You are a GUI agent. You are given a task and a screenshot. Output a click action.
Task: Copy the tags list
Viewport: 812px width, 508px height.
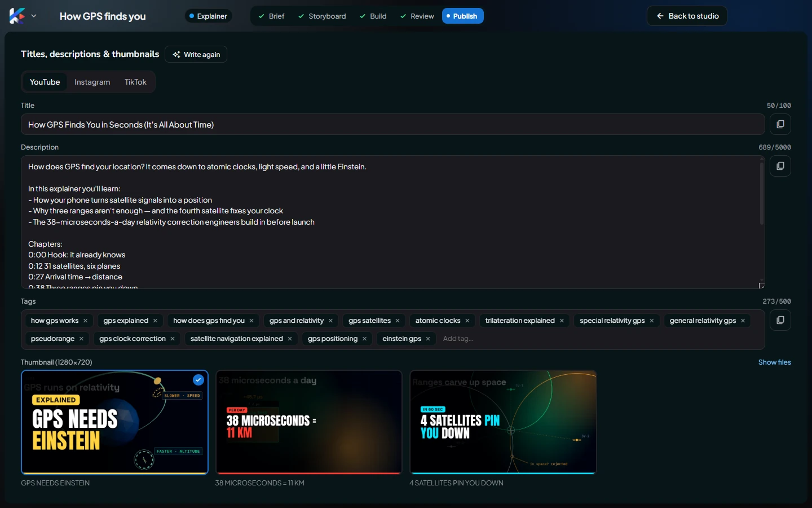780,320
